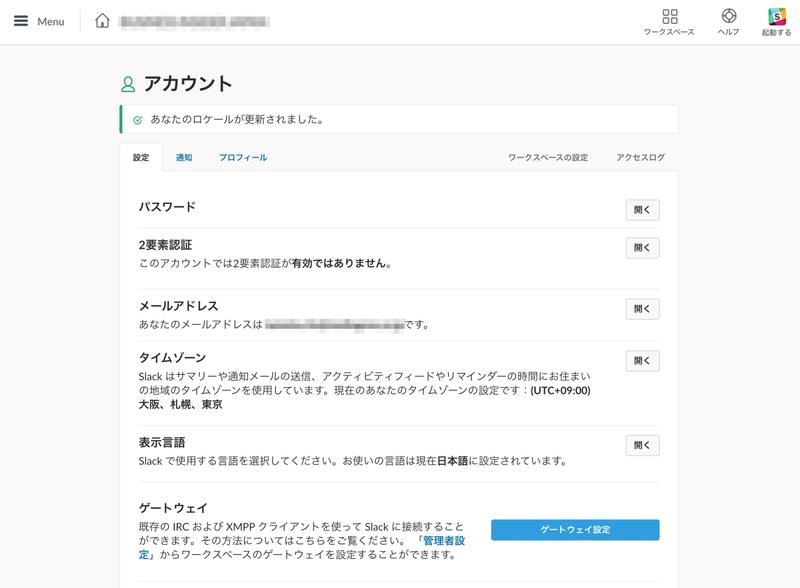Screen dimensions: 800x588
Task: Go to the Home icon
Action: coord(102,20)
